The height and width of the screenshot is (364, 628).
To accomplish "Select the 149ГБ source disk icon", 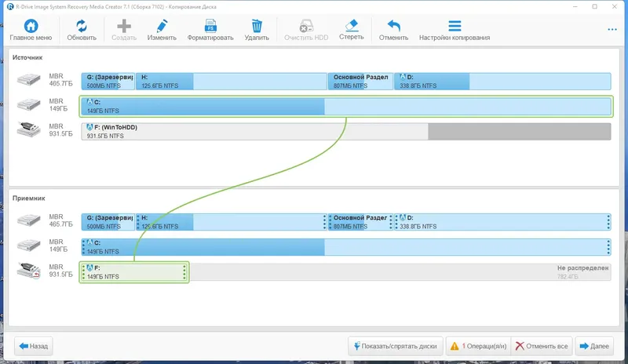I will (x=28, y=104).
